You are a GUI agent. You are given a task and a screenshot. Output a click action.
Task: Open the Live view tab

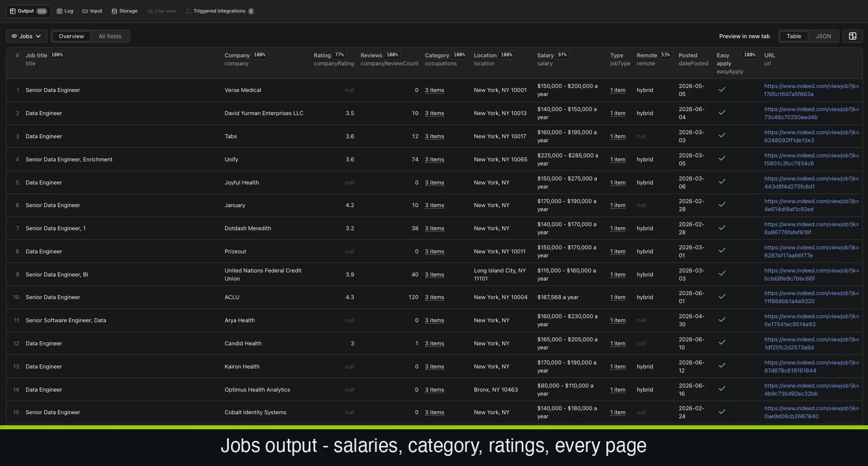point(162,11)
